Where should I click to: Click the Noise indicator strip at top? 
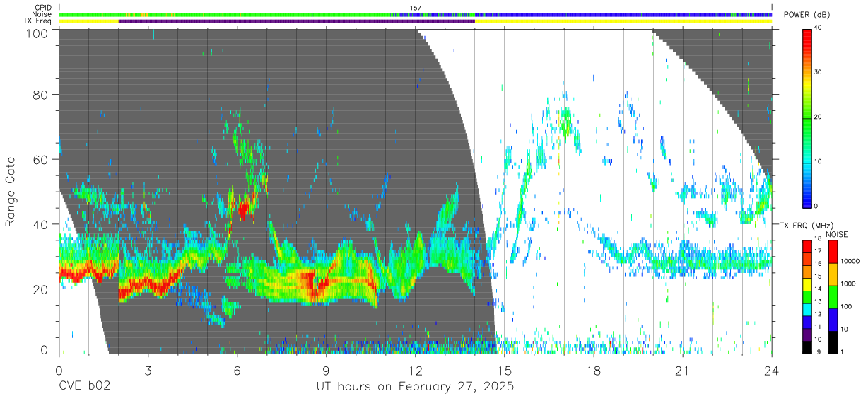tap(416, 14)
